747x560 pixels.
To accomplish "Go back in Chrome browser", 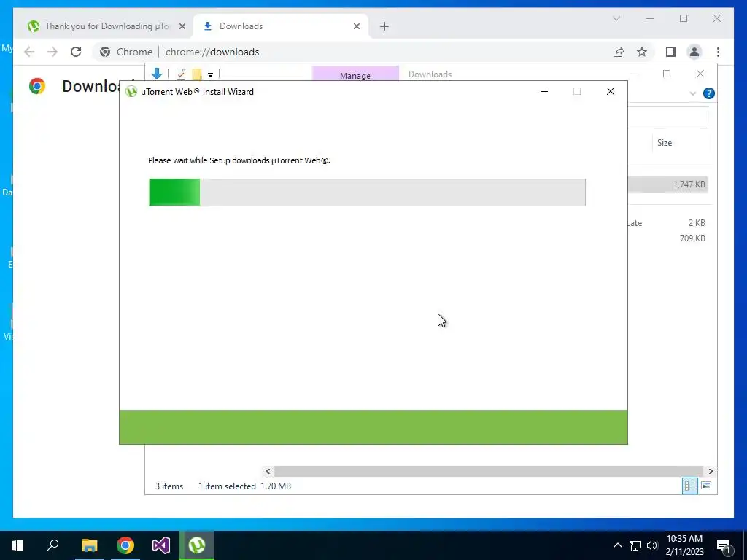I will [29, 52].
